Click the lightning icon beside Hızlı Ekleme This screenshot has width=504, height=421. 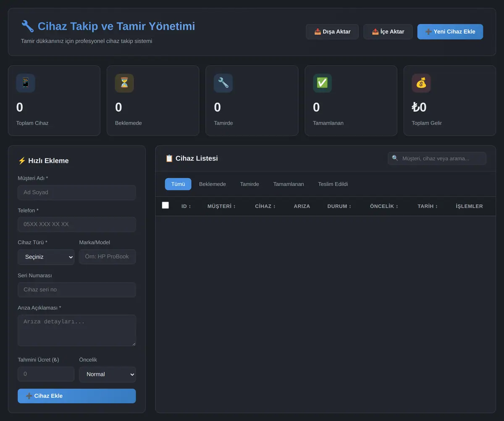pos(22,161)
